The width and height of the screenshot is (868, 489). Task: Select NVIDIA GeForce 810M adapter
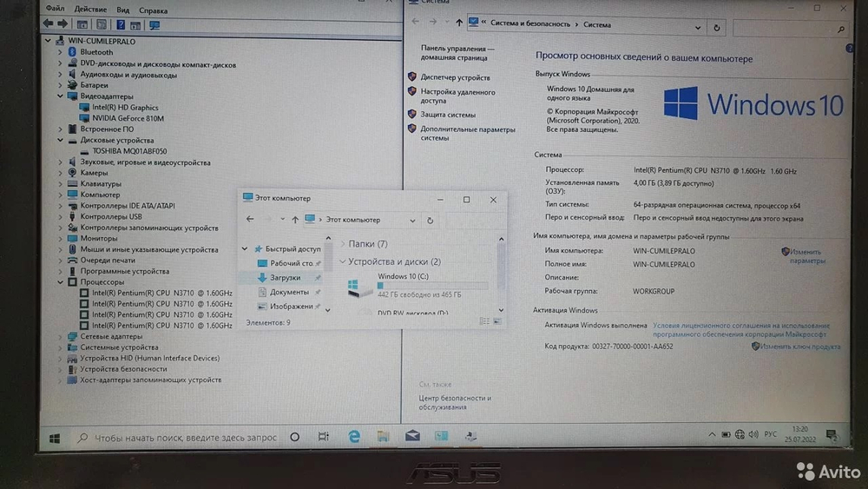click(x=128, y=118)
